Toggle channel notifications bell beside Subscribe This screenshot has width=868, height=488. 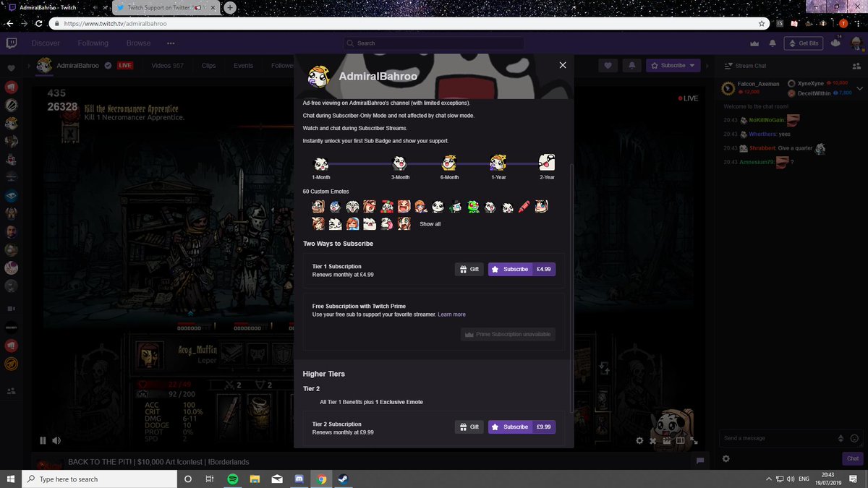point(631,65)
